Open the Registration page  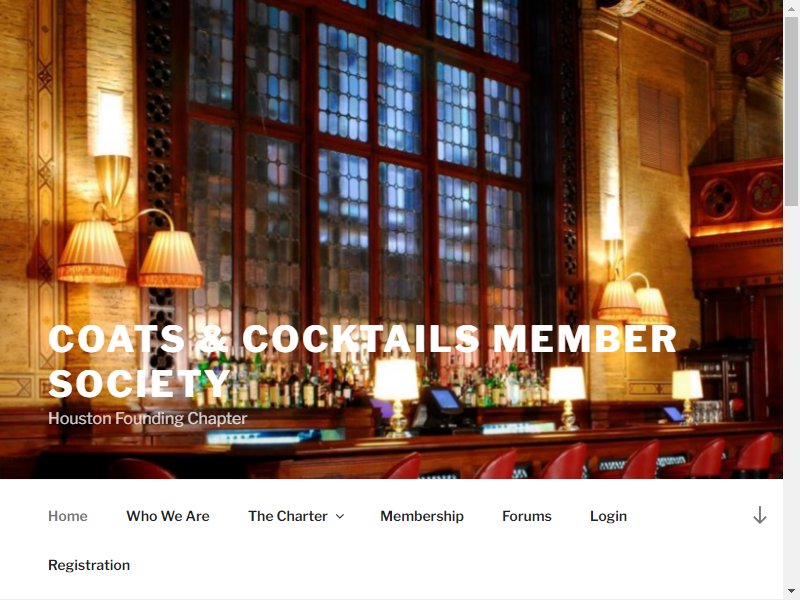89,565
